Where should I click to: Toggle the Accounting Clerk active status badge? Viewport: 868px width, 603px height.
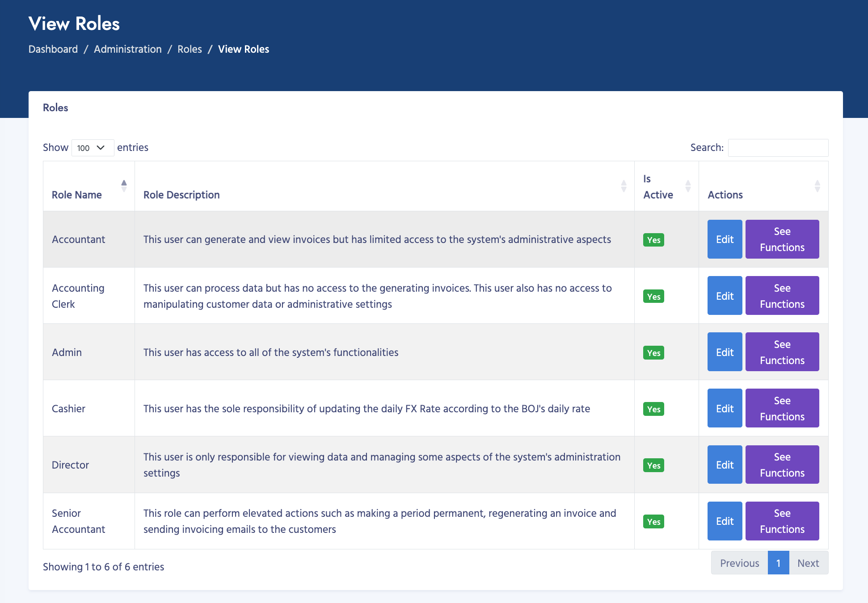653,296
